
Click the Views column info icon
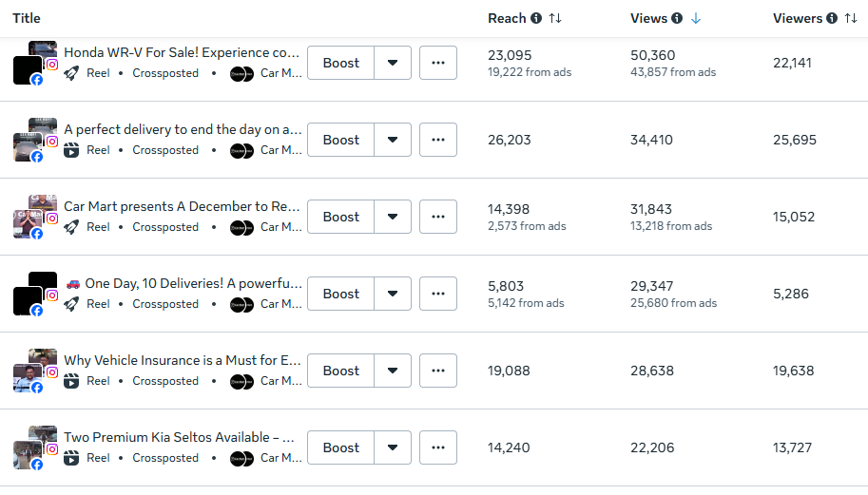pyautogui.click(x=676, y=18)
